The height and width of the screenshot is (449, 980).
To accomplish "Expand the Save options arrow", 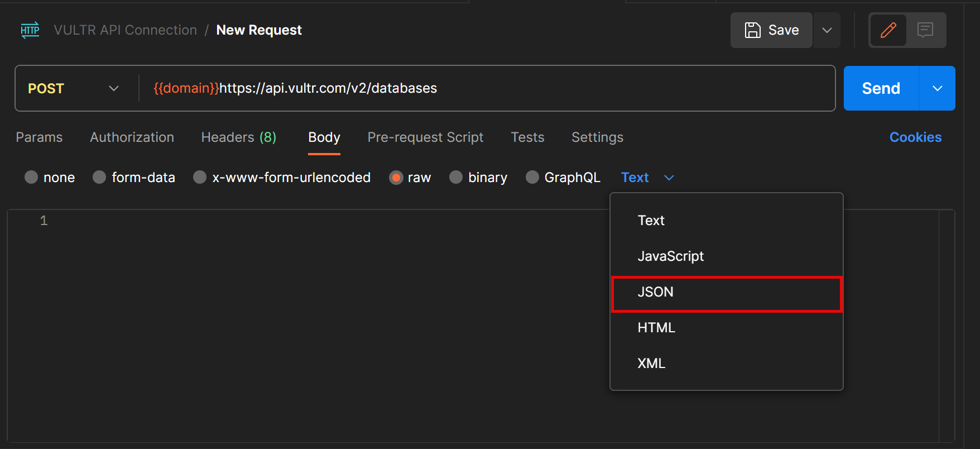I will point(827,30).
